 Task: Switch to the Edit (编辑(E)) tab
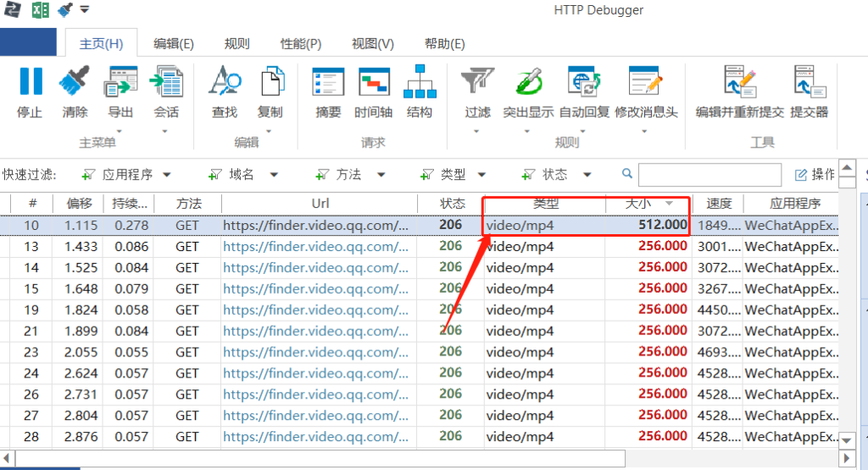(174, 44)
